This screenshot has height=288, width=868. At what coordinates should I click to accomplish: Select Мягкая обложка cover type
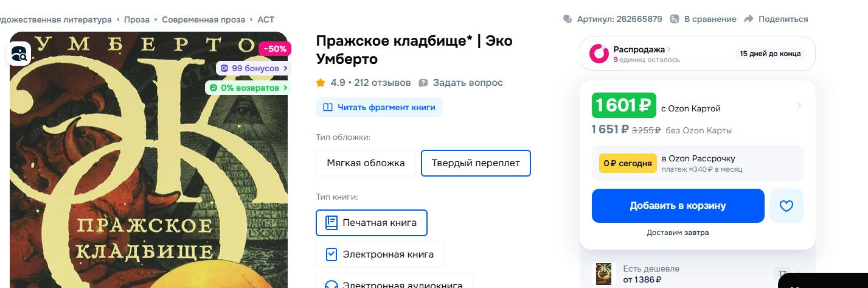click(366, 163)
